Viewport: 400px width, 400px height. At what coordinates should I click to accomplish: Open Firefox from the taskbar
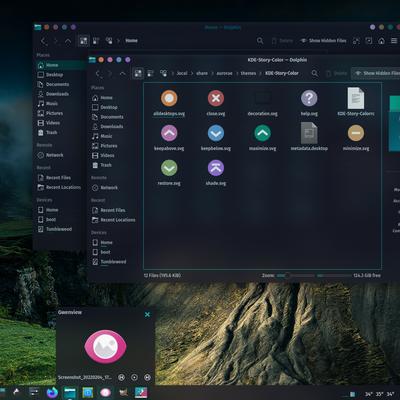52,393
